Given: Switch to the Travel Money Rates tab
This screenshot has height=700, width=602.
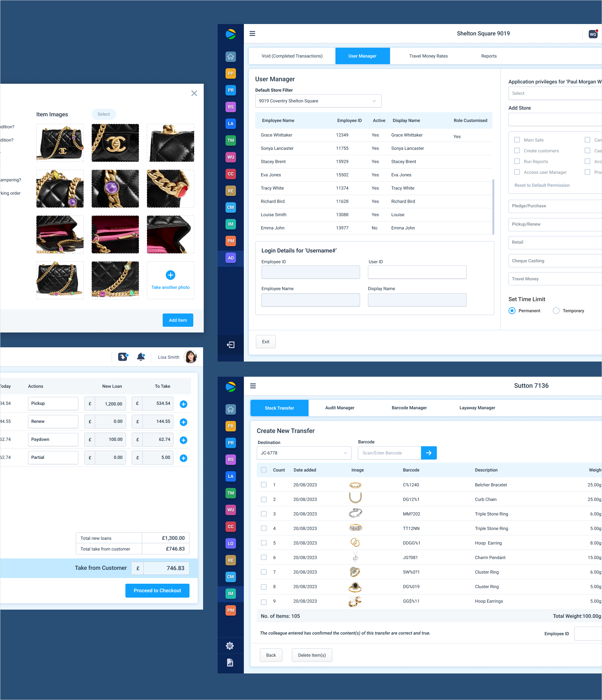Looking at the screenshot, I should coord(428,56).
